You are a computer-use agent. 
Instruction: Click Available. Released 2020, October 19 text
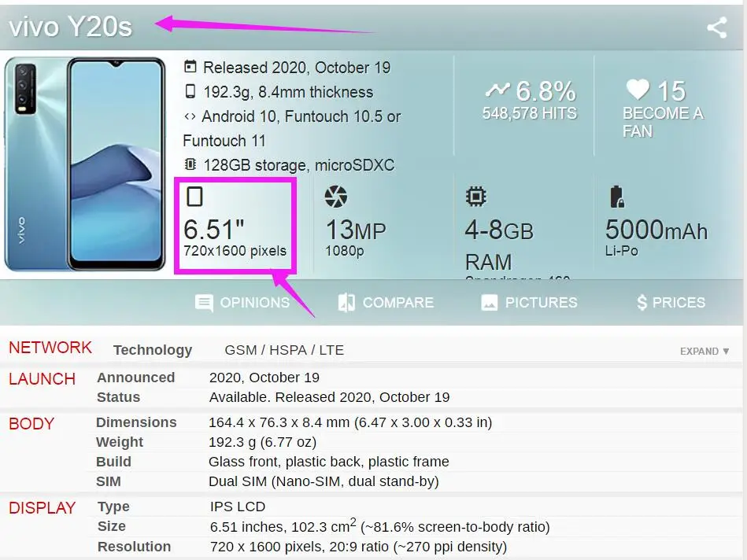[x=329, y=397]
